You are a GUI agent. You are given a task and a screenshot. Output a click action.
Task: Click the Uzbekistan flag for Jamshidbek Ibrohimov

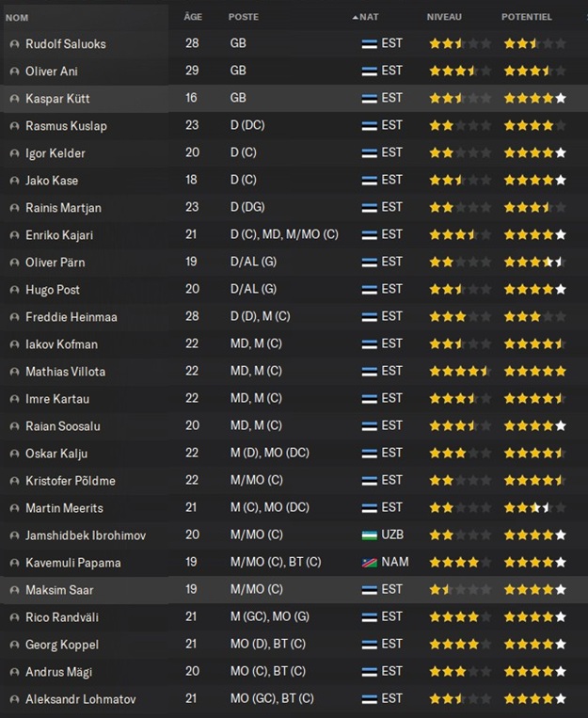[x=370, y=535]
